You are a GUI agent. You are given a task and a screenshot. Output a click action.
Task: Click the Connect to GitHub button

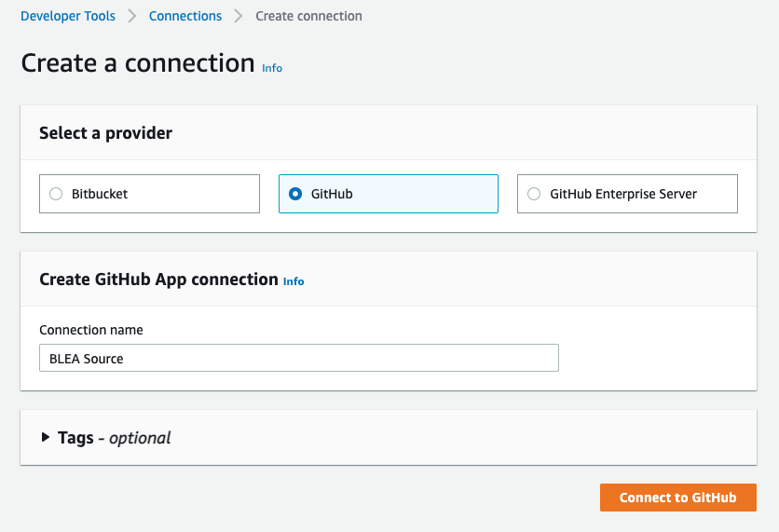tap(678, 498)
